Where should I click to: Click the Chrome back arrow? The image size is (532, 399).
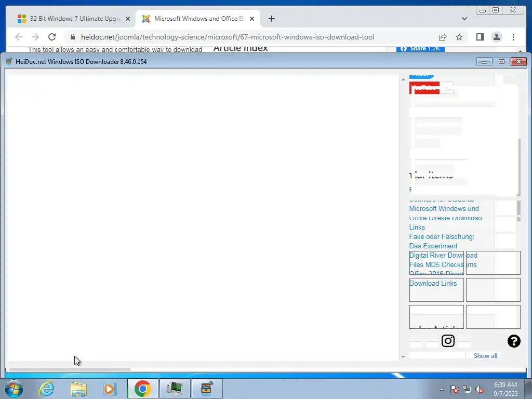click(x=19, y=37)
